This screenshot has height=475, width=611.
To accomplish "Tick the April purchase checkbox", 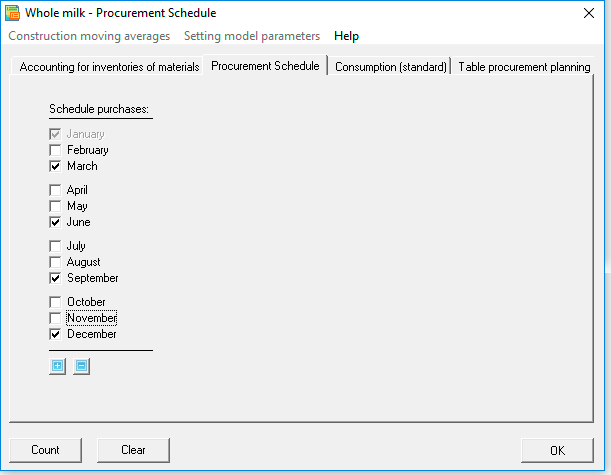I will point(55,190).
